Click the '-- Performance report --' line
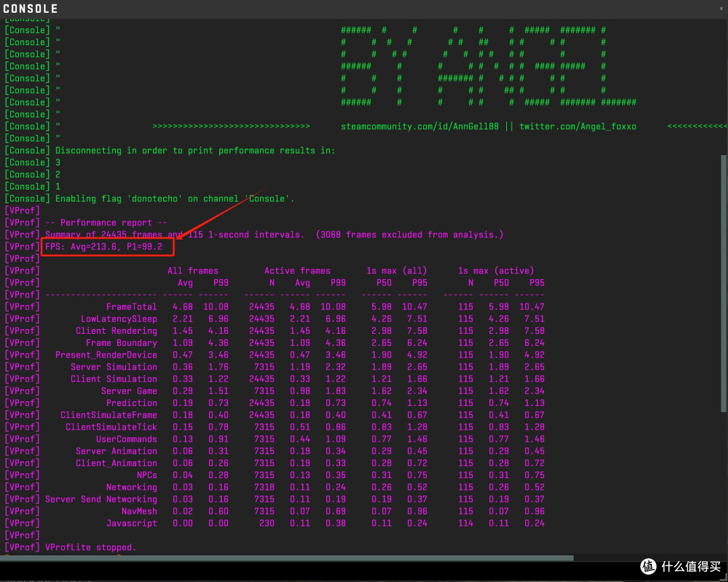Image resolution: width=728 pixels, height=582 pixels. tap(106, 223)
